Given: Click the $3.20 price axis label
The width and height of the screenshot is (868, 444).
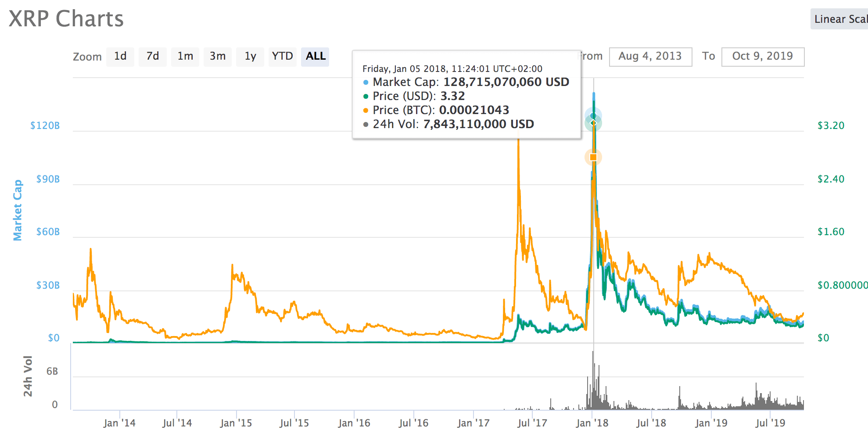Looking at the screenshot, I should (x=831, y=125).
